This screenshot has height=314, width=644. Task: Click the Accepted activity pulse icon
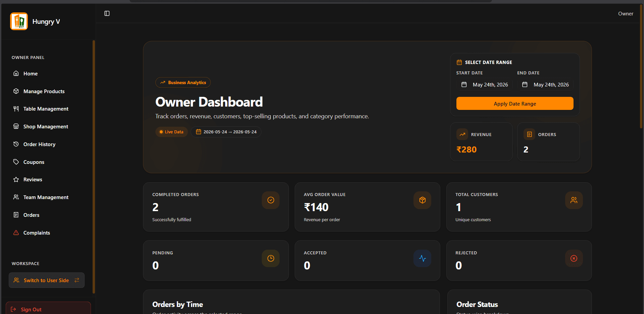[423, 258]
